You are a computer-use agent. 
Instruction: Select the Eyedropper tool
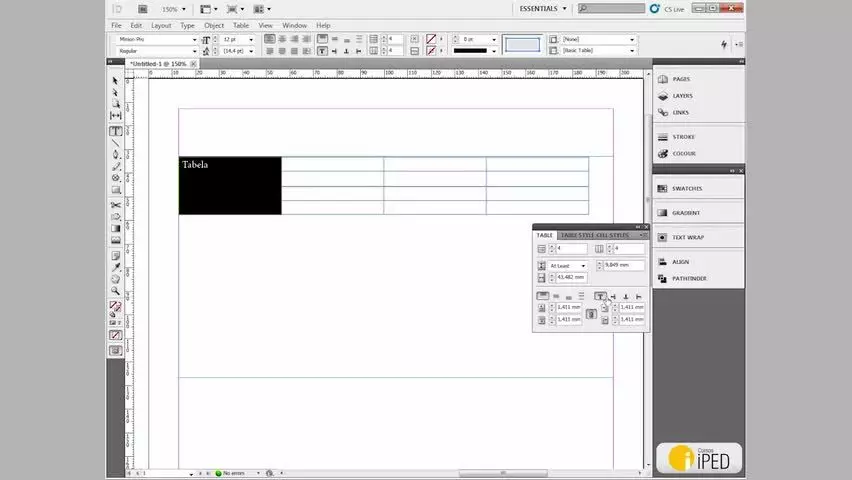(116, 267)
